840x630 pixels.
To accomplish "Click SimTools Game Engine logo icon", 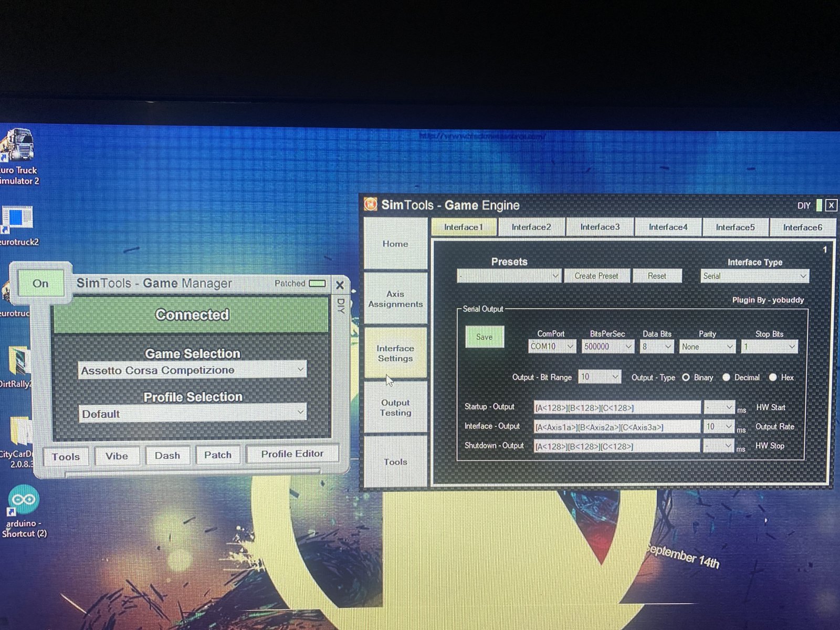I will pos(371,204).
